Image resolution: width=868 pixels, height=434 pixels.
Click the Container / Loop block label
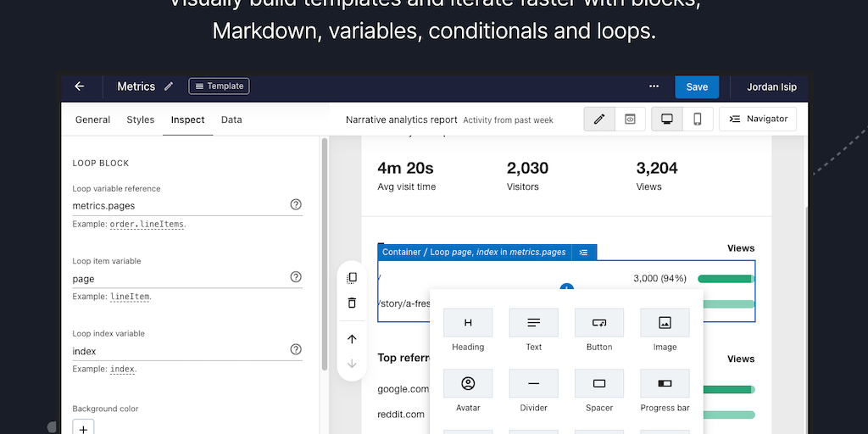(x=474, y=252)
